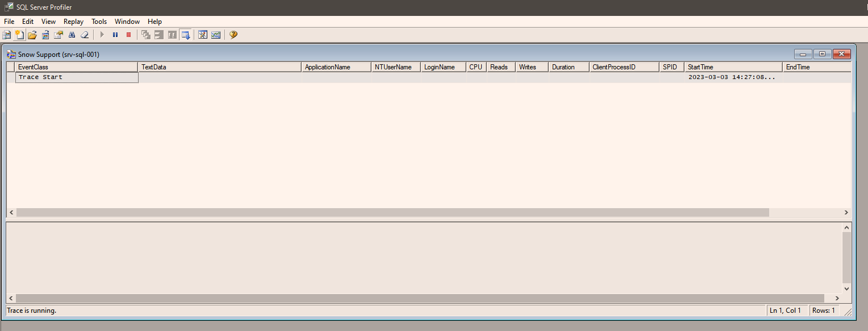Click the grid's scroll left arrow
868x331 pixels.
coord(11,212)
